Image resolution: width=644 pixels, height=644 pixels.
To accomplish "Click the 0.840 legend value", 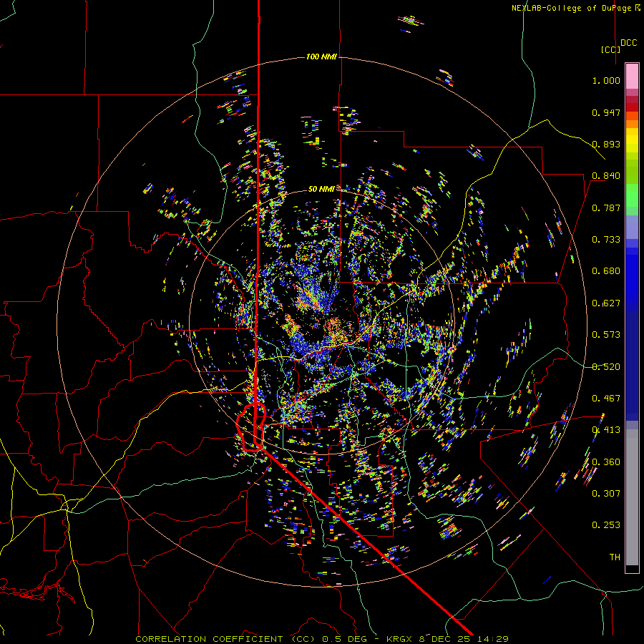I will coord(606,176).
